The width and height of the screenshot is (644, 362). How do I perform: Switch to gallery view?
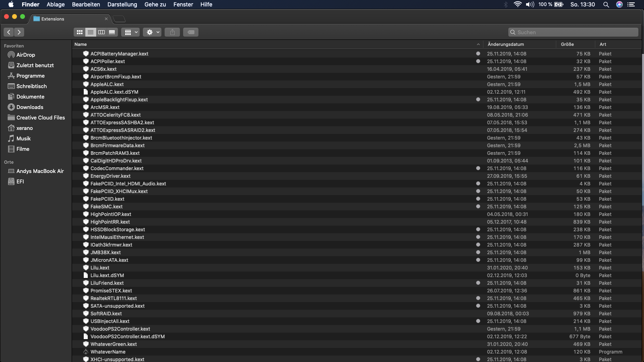click(x=112, y=32)
